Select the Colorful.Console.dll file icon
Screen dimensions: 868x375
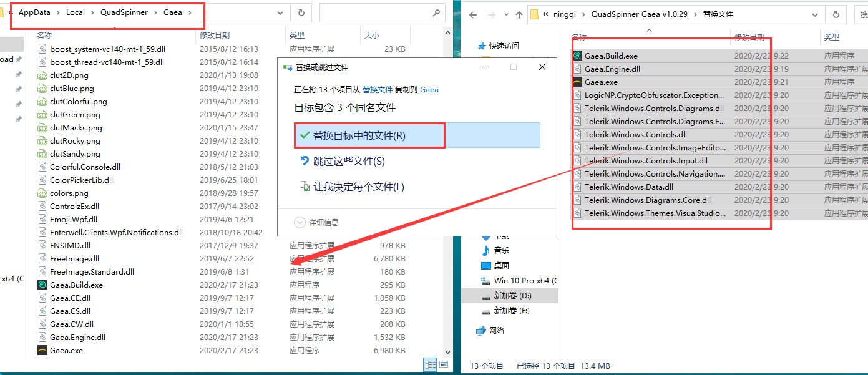[42, 167]
